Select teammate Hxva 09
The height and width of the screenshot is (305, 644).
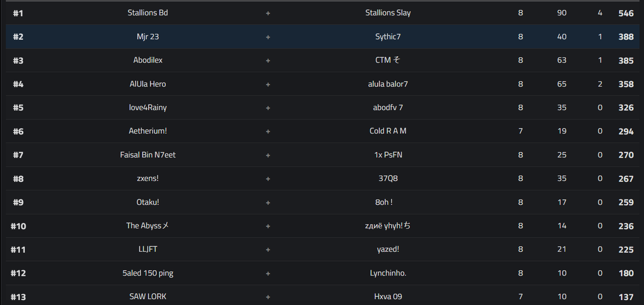[388, 296]
